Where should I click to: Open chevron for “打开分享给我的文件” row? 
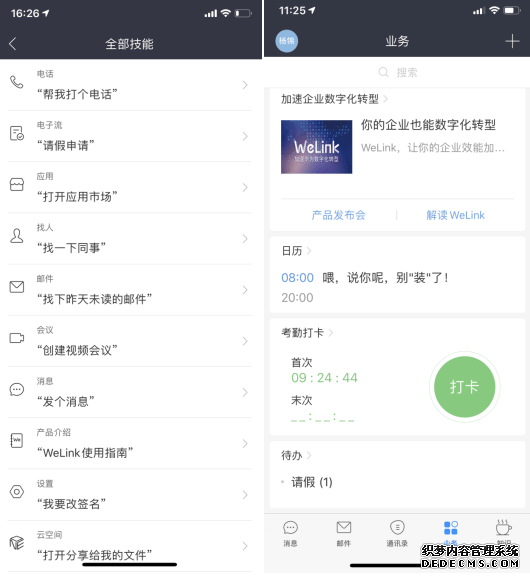(x=245, y=546)
